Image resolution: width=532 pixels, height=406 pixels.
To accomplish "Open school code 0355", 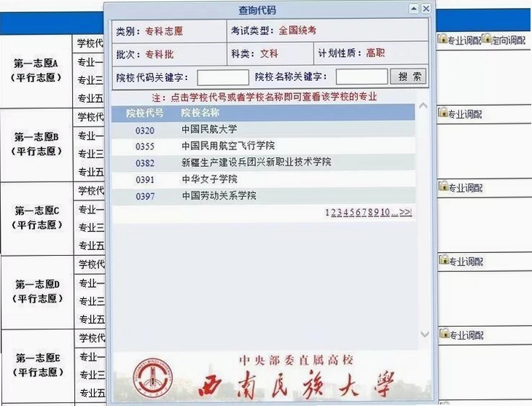I will point(145,147).
